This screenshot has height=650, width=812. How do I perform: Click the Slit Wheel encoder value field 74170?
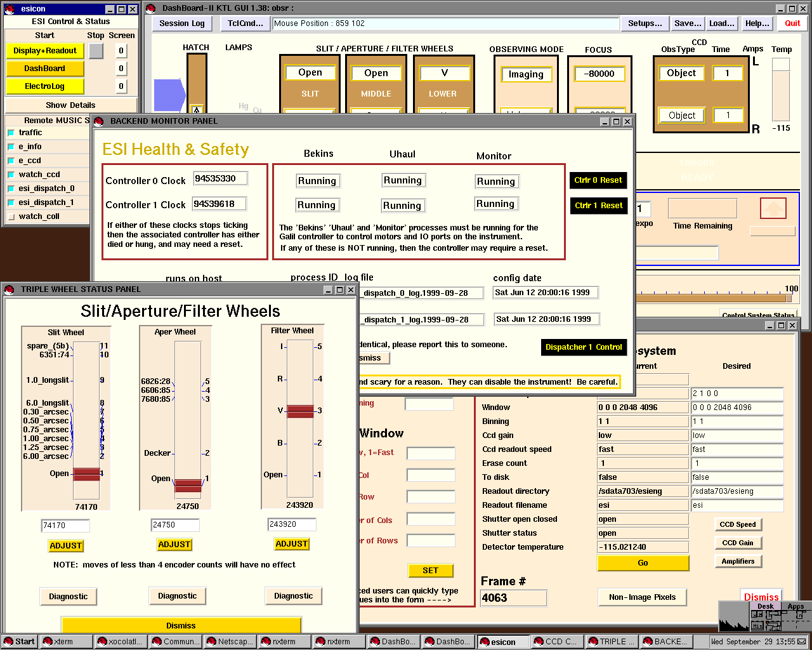click(65, 526)
